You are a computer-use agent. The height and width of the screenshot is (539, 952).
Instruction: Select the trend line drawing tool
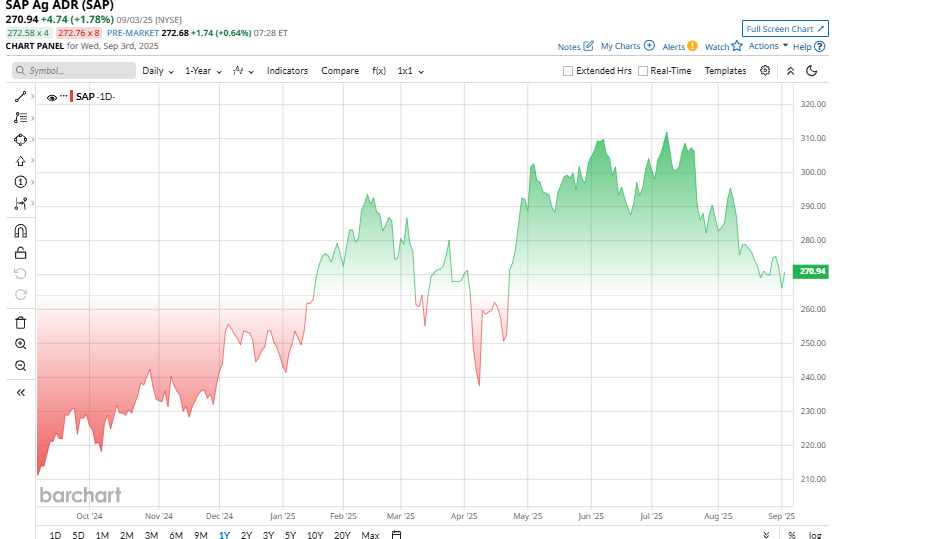click(20, 97)
